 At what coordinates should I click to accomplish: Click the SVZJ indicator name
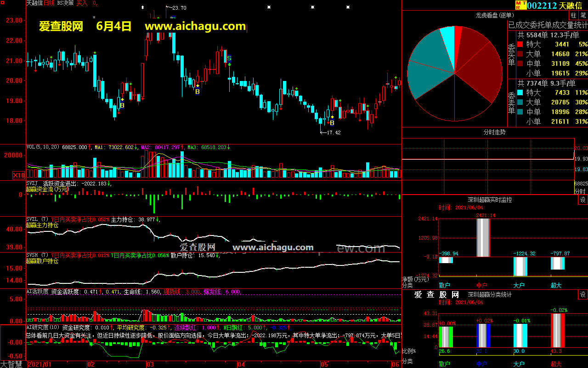pos(33,183)
